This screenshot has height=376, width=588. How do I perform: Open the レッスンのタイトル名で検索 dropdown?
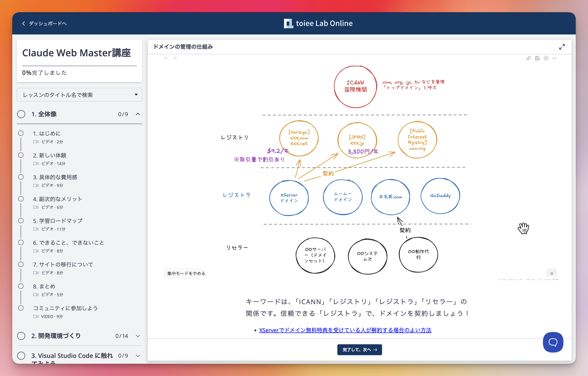(x=79, y=95)
